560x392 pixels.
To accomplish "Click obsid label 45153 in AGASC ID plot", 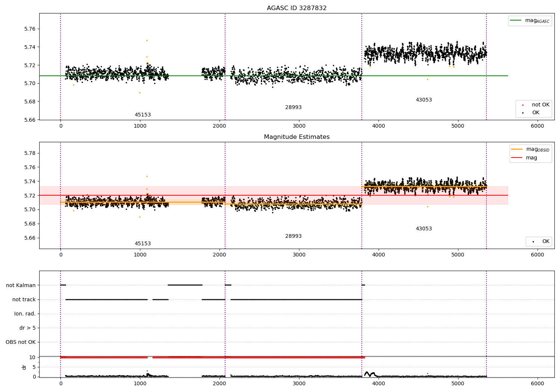I will (x=143, y=115).
